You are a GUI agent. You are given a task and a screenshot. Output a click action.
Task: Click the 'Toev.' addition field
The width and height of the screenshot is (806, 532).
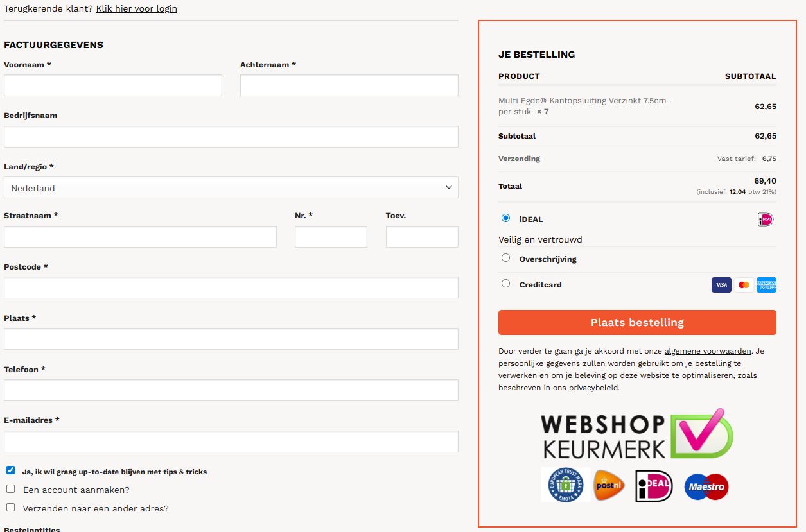[x=422, y=237]
